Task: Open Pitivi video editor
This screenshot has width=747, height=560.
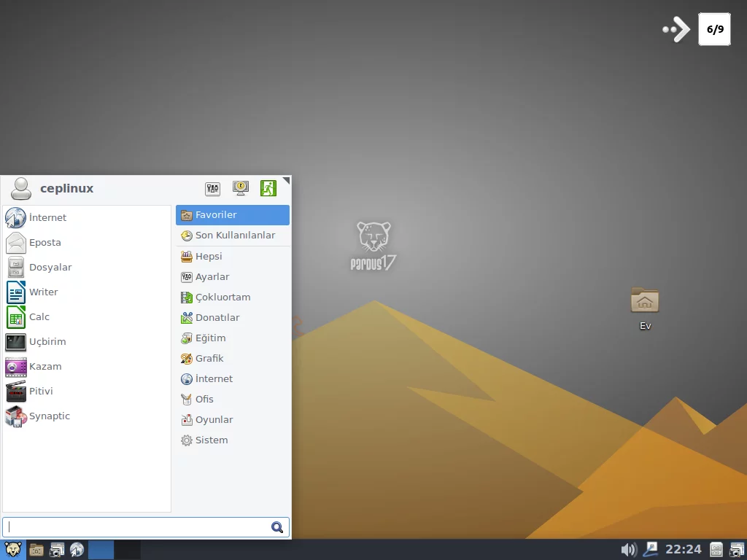Action: tap(42, 391)
